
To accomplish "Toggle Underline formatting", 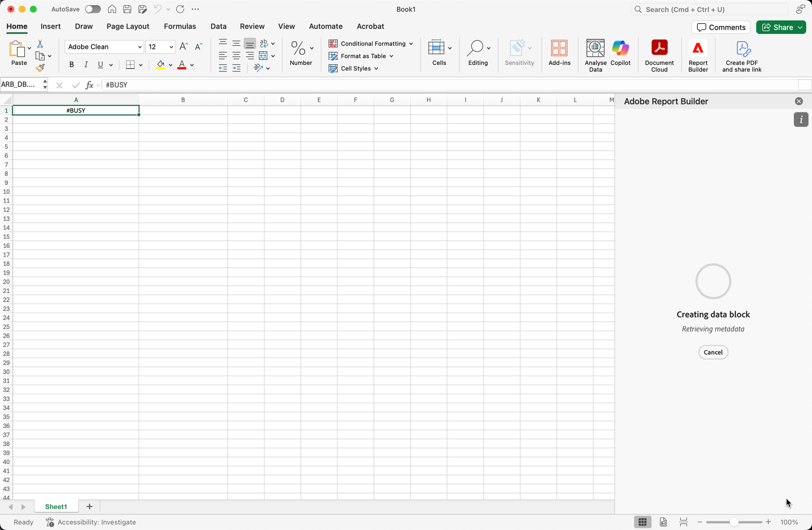I will [x=101, y=65].
